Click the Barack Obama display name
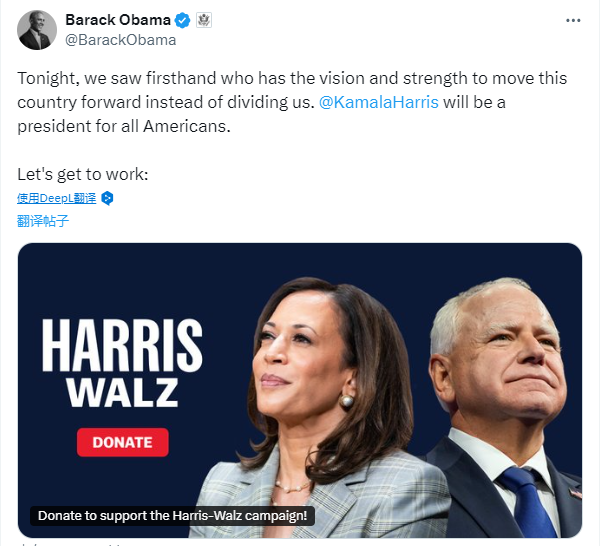This screenshot has height=546, width=600. click(118, 20)
